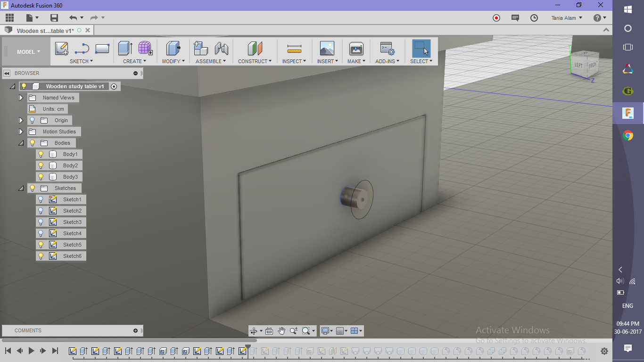Screen dimensions: 644x362
Task: Click the Undo arrow
Action: [73, 18]
